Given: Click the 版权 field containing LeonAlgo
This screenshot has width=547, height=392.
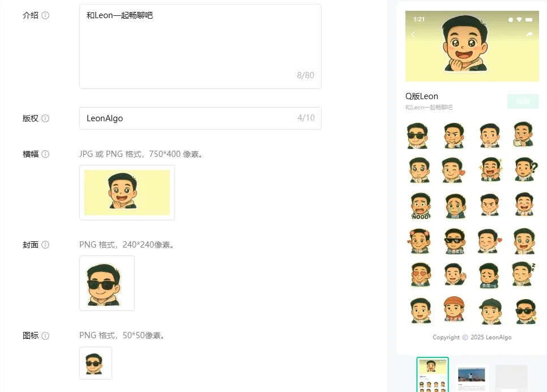Looking at the screenshot, I should click(200, 118).
